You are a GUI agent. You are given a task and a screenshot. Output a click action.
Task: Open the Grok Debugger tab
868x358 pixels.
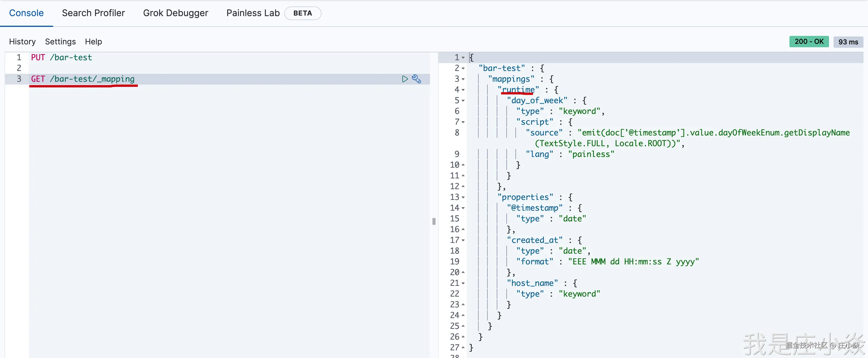click(x=175, y=13)
